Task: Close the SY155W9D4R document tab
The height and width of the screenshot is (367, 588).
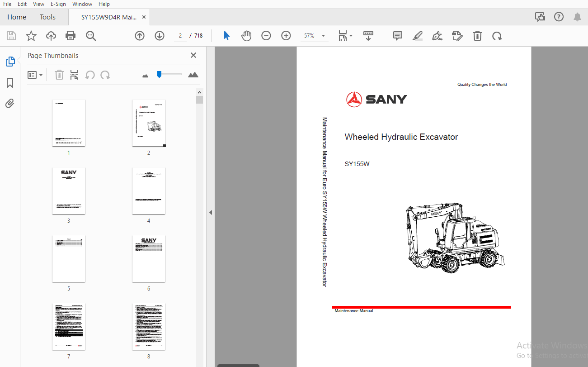Action: (144, 17)
